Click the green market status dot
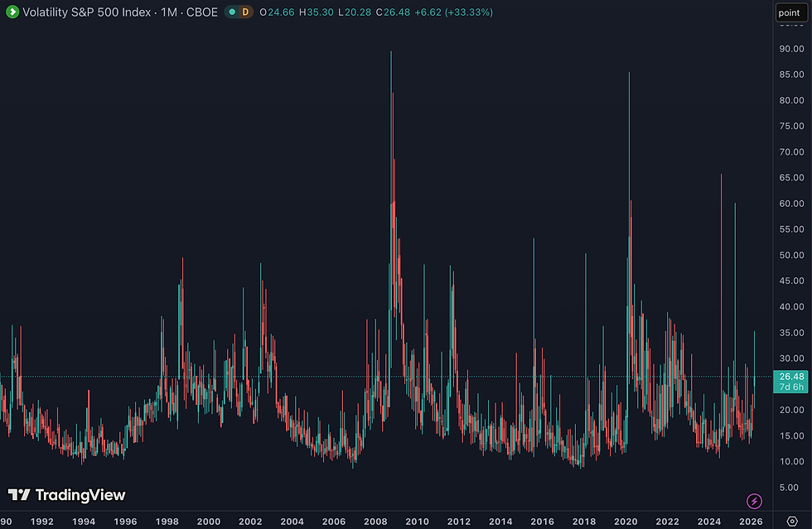This screenshot has height=529, width=812. click(232, 12)
